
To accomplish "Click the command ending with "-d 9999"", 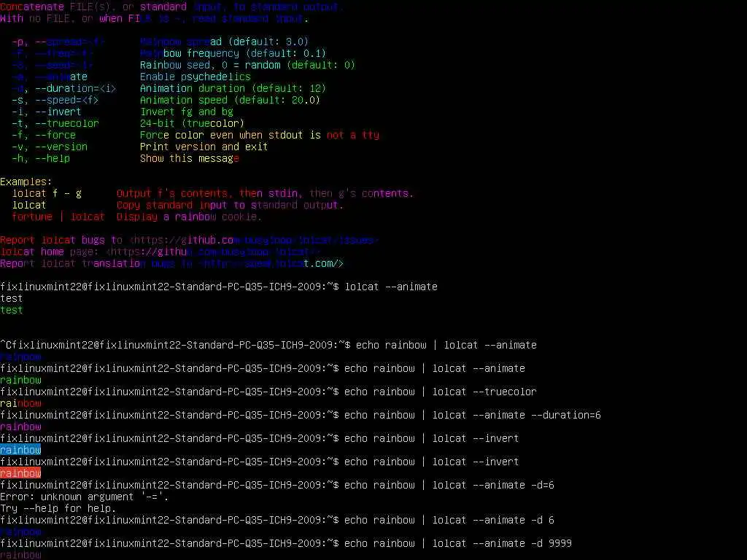I will tap(286, 543).
